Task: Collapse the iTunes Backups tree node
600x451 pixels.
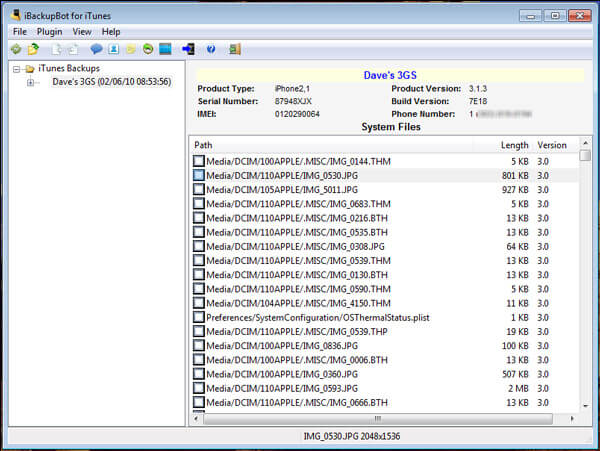Action: (17, 68)
